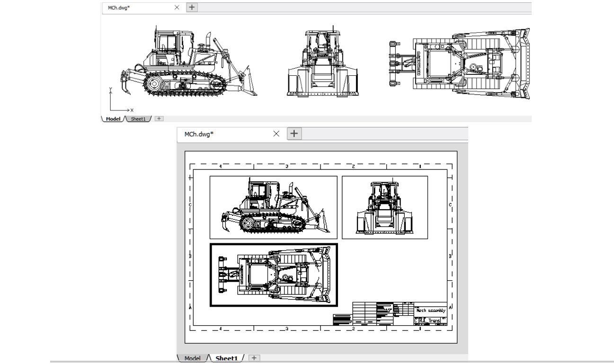Click the 'Mech assembly' title block text
The width and height of the screenshot is (614, 364).
[431, 311]
